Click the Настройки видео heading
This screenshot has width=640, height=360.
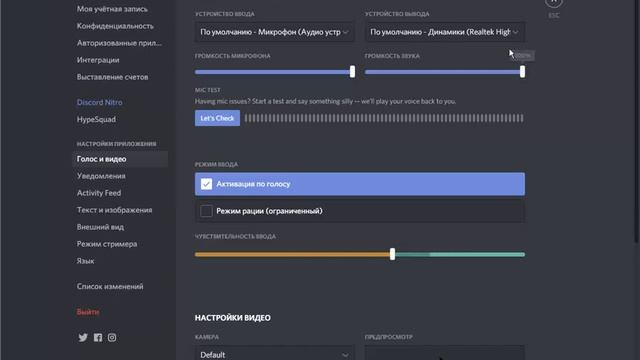tap(233, 318)
